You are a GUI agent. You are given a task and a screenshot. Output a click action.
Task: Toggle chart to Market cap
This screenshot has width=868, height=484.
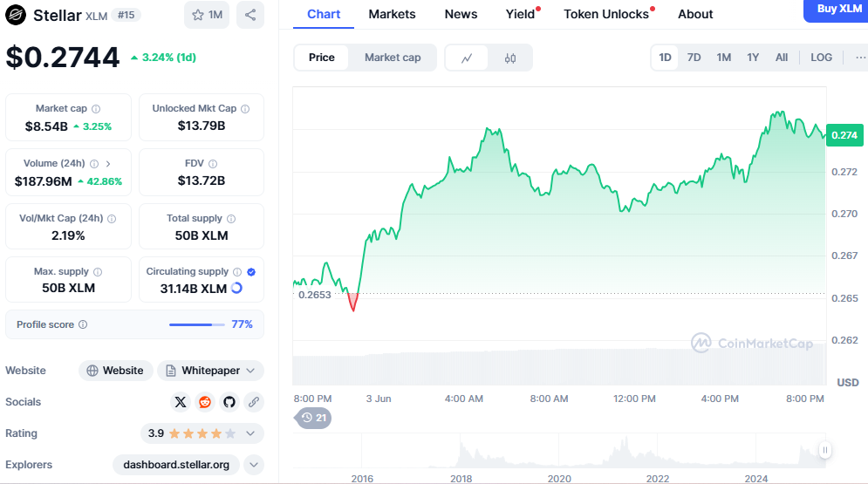(393, 58)
